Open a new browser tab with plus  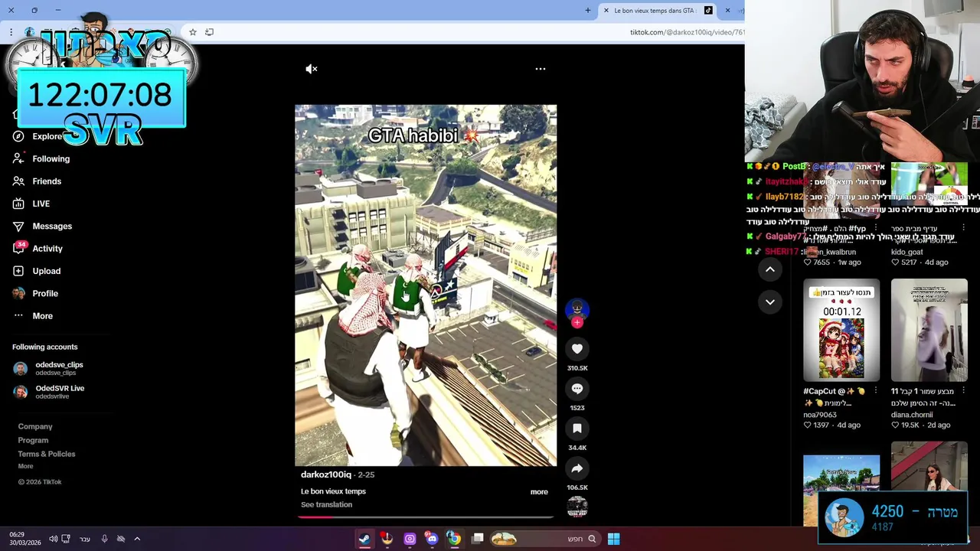point(588,11)
